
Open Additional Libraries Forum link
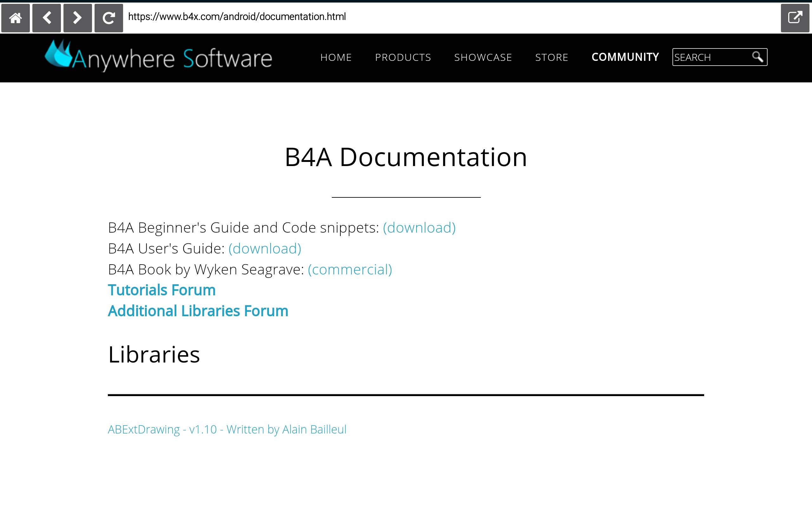tap(198, 311)
